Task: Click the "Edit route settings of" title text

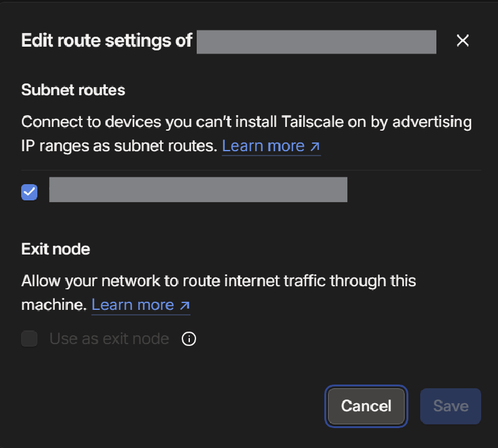Action: [106, 41]
